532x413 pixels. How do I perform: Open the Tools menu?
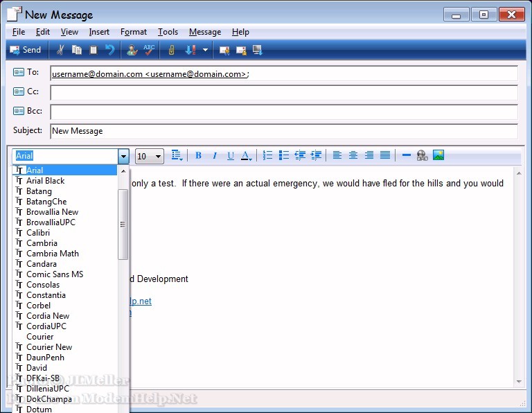pyautogui.click(x=168, y=32)
